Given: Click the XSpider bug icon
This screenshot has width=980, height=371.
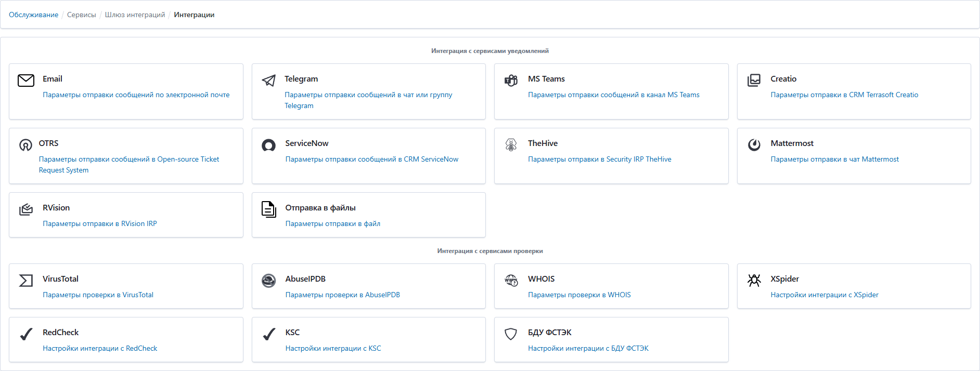Looking at the screenshot, I should click(x=754, y=281).
